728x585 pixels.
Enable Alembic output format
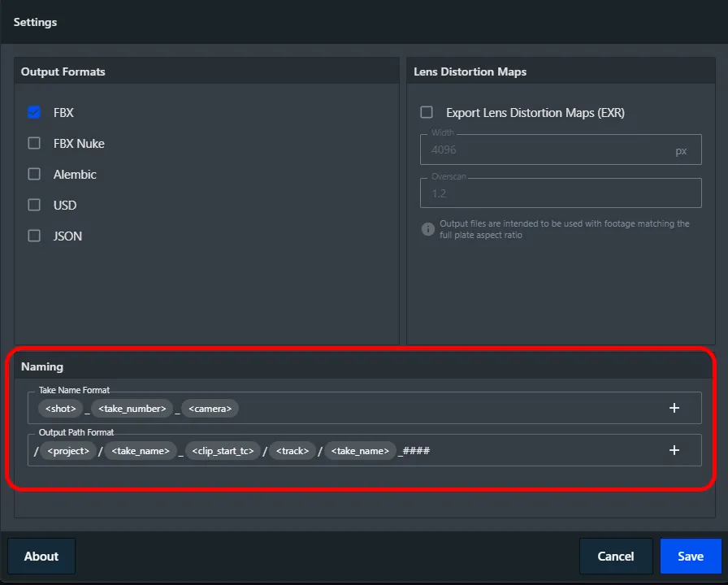[34, 174]
